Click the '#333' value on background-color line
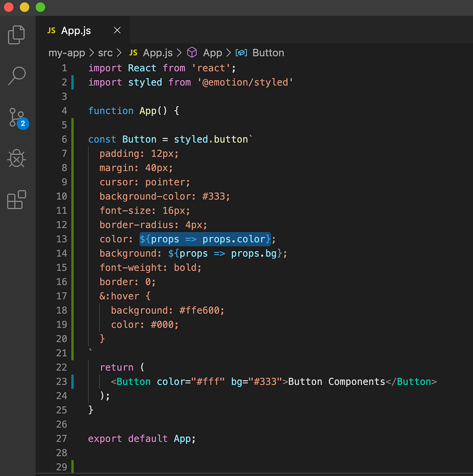473x476 pixels. point(213,196)
